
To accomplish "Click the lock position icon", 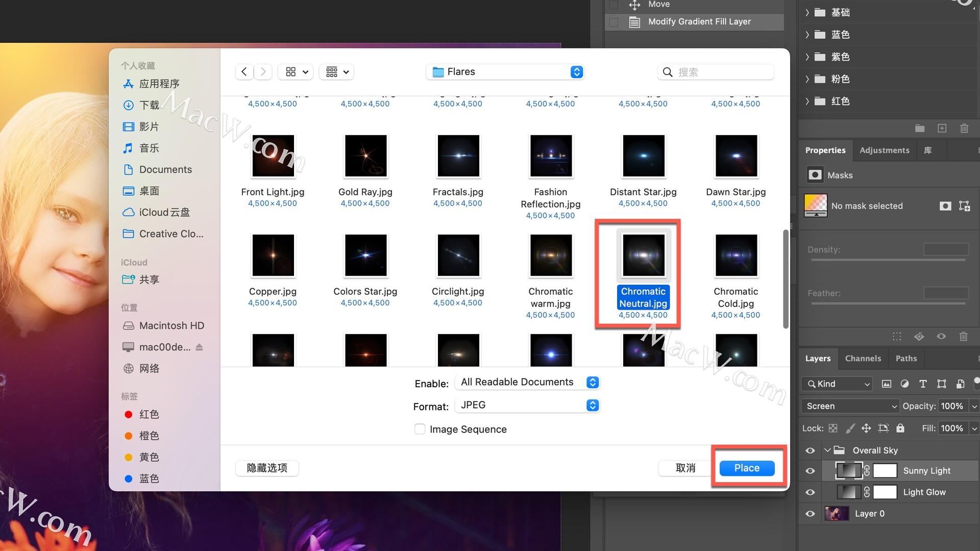I will (866, 429).
